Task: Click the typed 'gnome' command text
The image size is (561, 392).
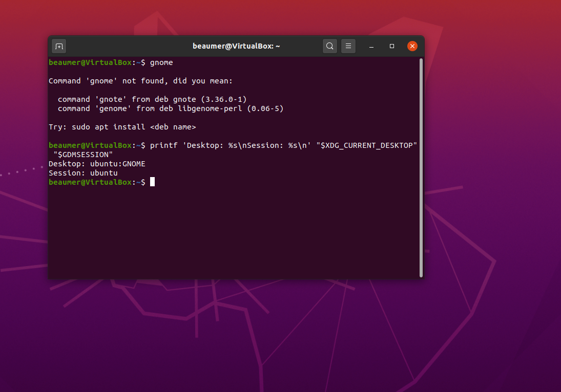Action: (x=161, y=62)
